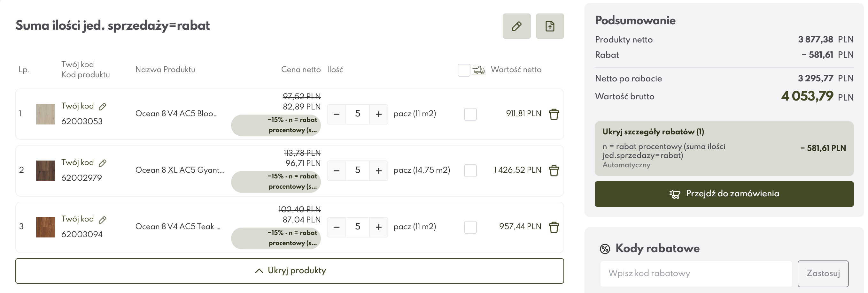Decrease quantity of Ocean 8 XL Gyant
868x293 pixels.
pyautogui.click(x=336, y=171)
